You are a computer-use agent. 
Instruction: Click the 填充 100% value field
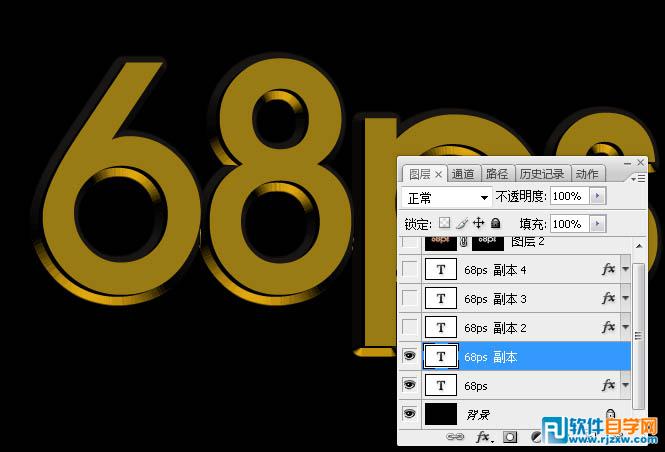coord(570,223)
